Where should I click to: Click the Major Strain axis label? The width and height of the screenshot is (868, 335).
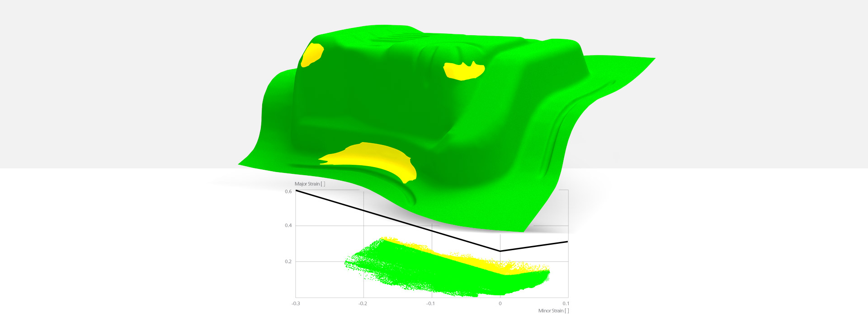point(310,184)
